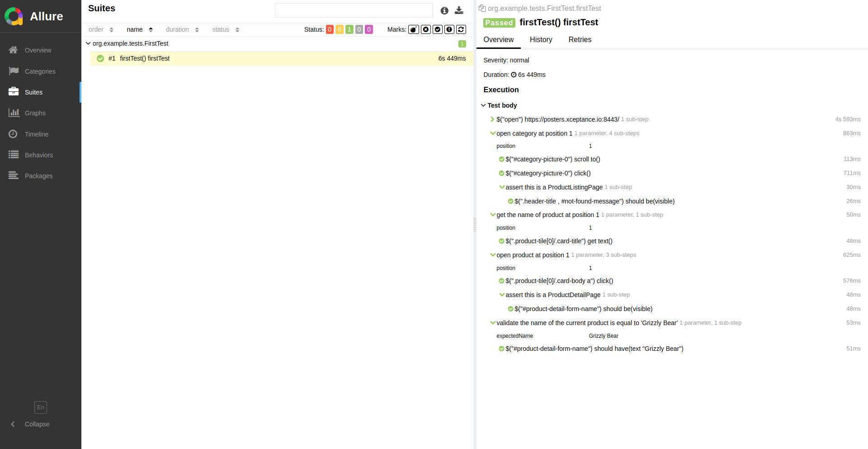Open the Retries tab
The width and height of the screenshot is (868, 449).
[580, 40]
